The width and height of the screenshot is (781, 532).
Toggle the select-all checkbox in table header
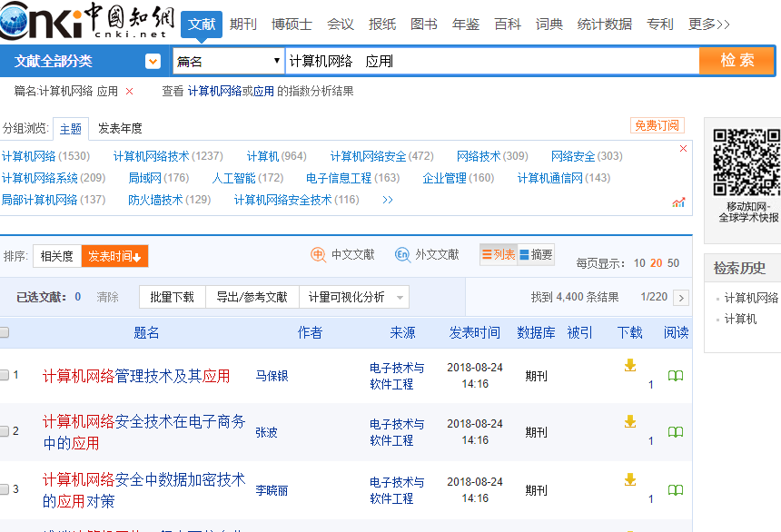click(x=4, y=332)
